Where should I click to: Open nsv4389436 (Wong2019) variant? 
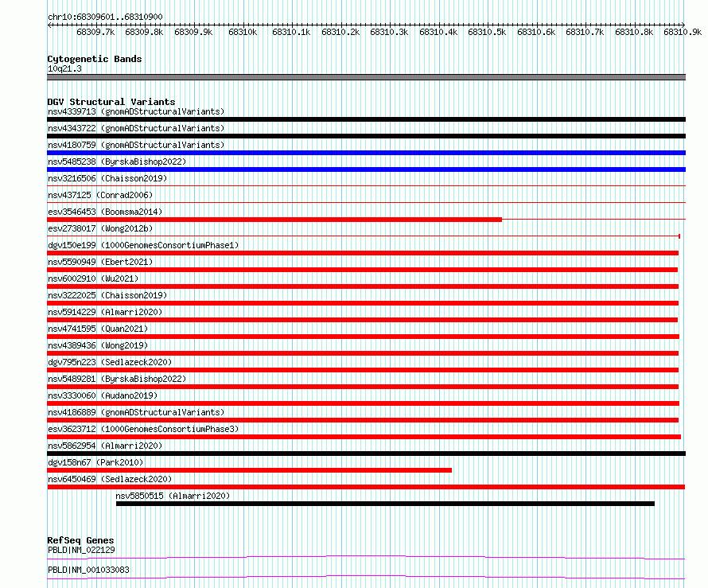tap(98, 345)
